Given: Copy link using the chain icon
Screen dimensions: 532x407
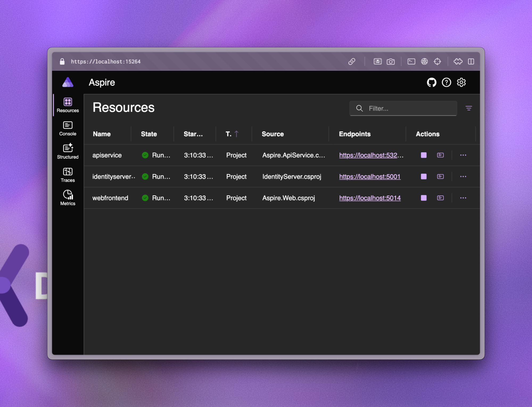Looking at the screenshot, I should pyautogui.click(x=352, y=62).
